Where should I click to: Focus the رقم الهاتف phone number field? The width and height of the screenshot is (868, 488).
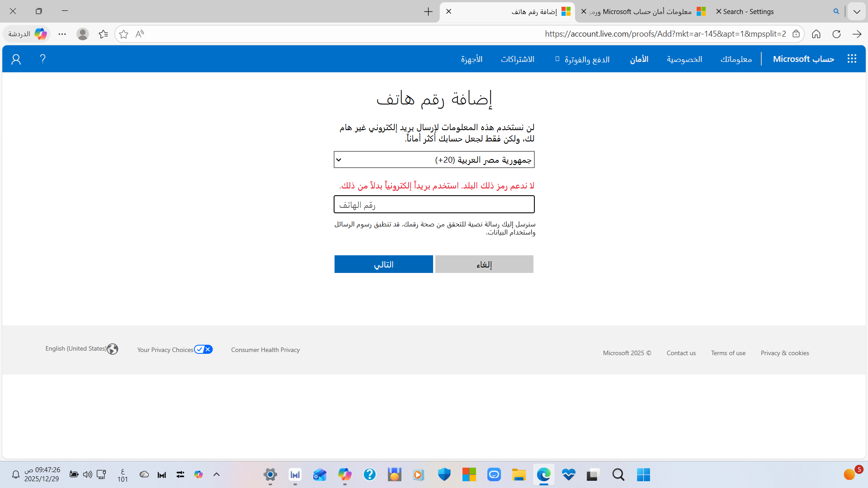click(x=434, y=204)
